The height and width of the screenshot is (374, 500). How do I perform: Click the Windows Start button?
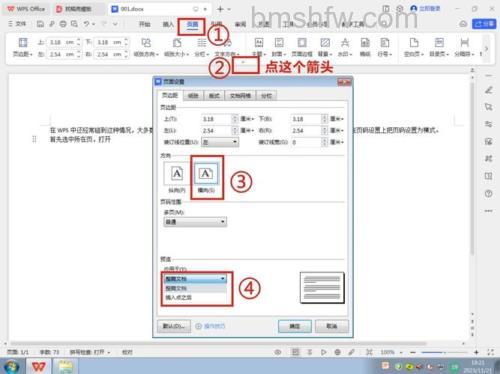[x=11, y=367]
